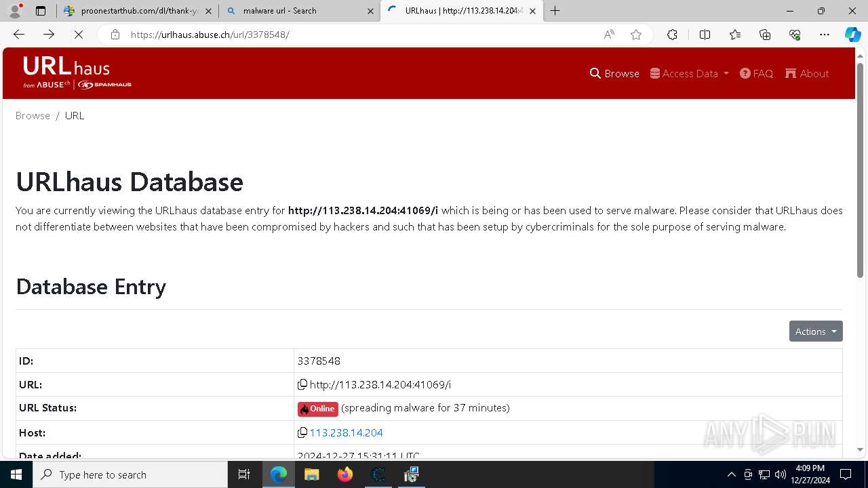Open Microsoft Edge from taskbar
This screenshot has height=488, width=868.
pos(279,474)
